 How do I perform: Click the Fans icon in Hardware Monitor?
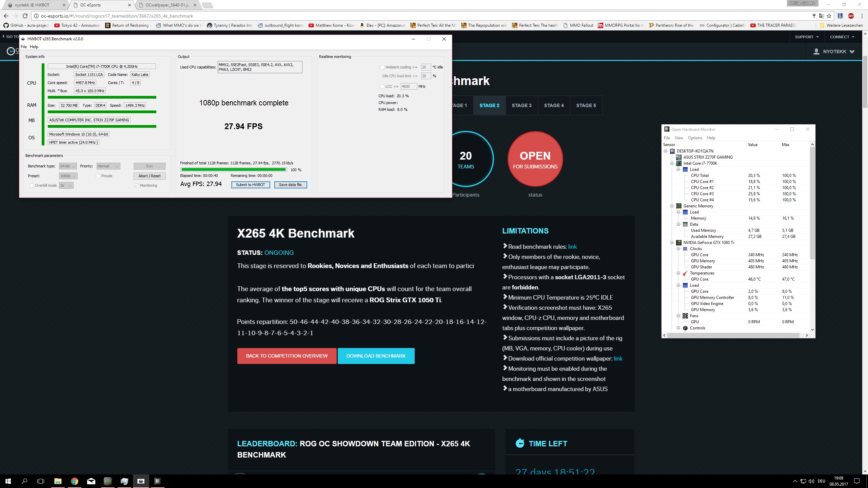coord(685,316)
